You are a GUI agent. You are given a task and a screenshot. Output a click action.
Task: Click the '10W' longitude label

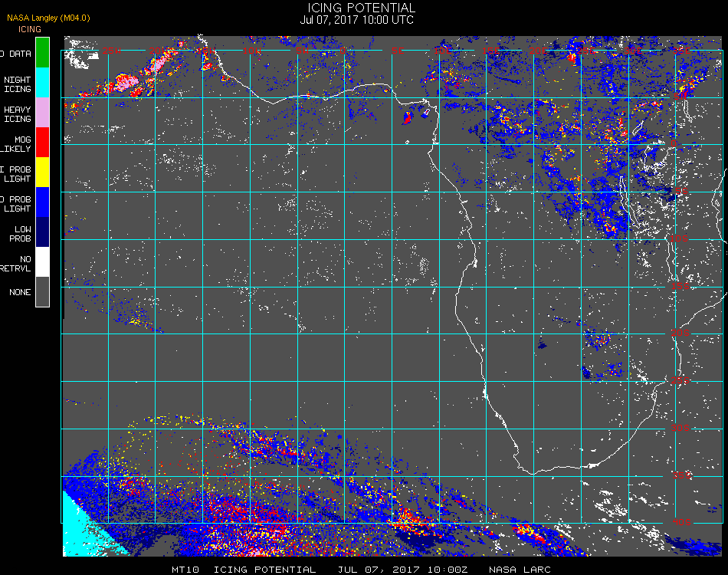point(253,51)
